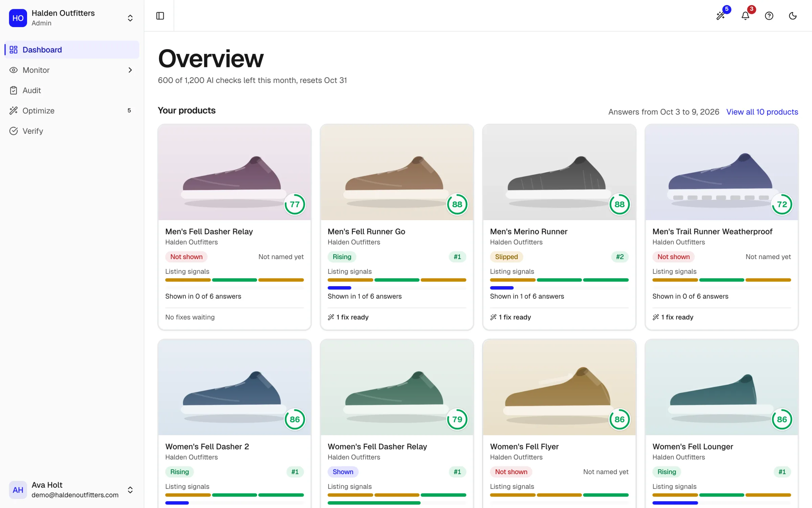Click the #2 rank badge on Men's Merino Runner

(x=619, y=257)
